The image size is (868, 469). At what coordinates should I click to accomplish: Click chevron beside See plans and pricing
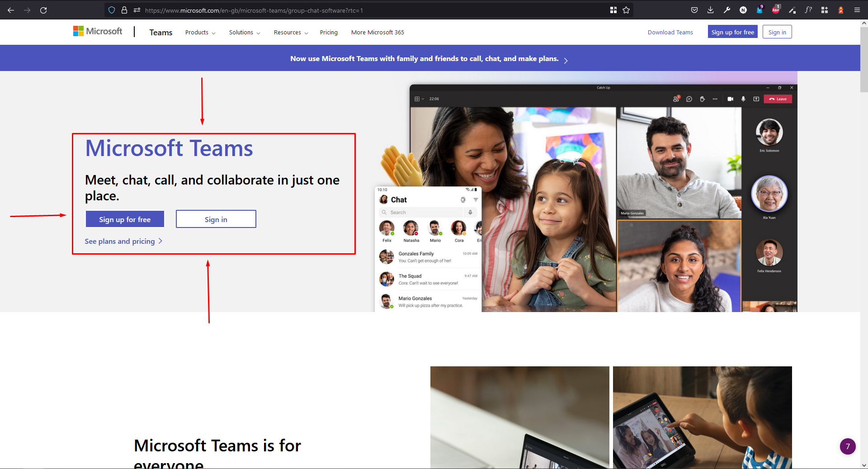(x=160, y=241)
